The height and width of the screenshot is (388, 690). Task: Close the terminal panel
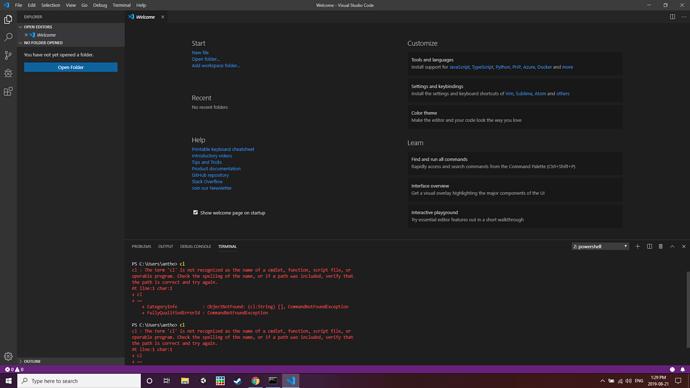pyautogui.click(x=683, y=246)
